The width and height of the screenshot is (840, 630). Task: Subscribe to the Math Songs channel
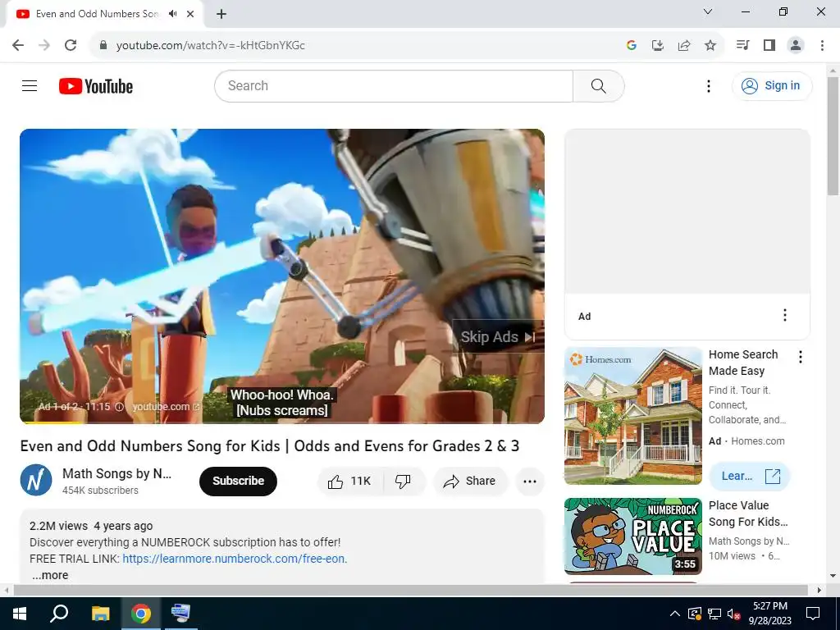[238, 481]
